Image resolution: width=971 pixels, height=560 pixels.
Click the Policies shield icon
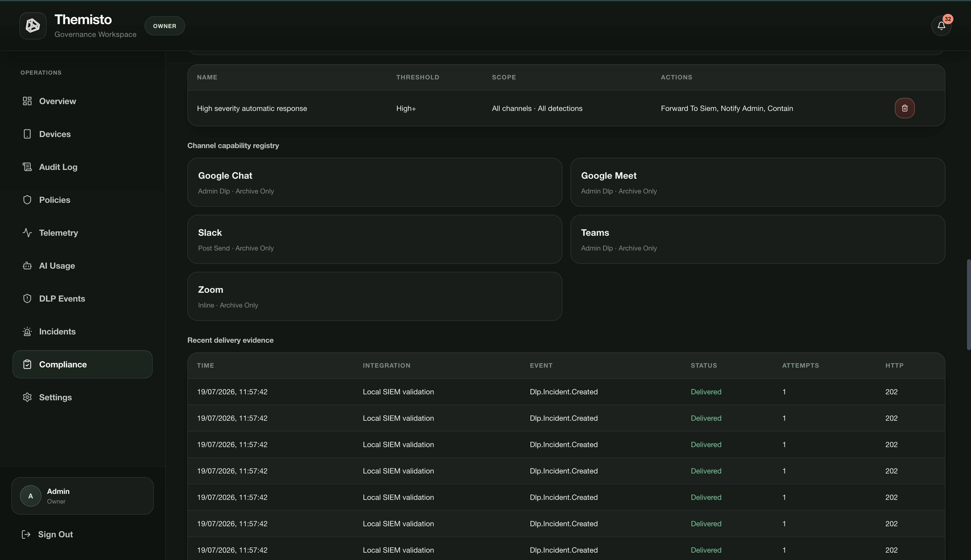click(x=27, y=200)
